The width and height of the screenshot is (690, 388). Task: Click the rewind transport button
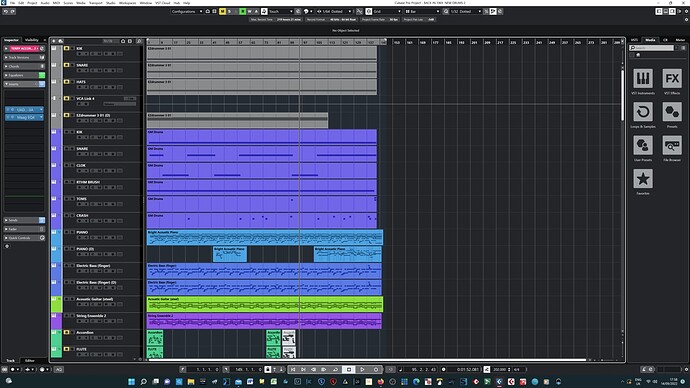tap(314, 370)
